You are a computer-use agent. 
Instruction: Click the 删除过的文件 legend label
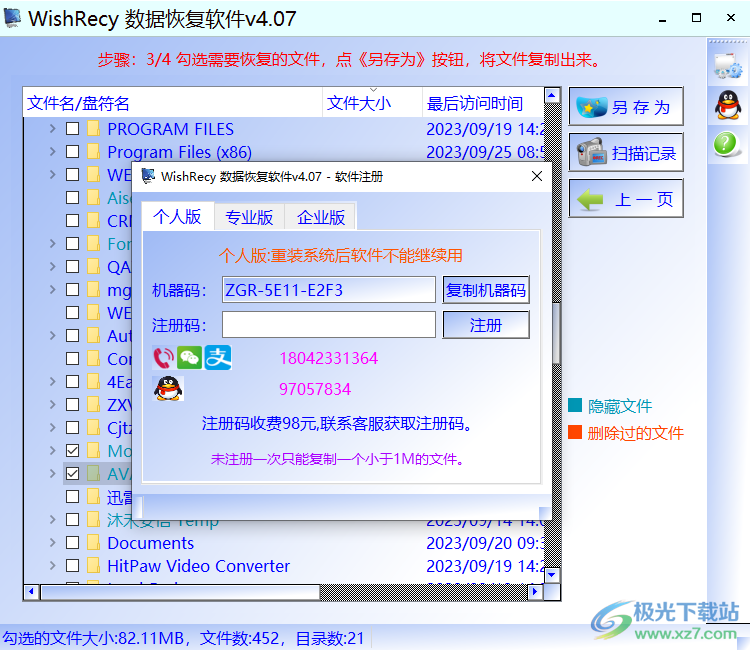[x=635, y=433]
